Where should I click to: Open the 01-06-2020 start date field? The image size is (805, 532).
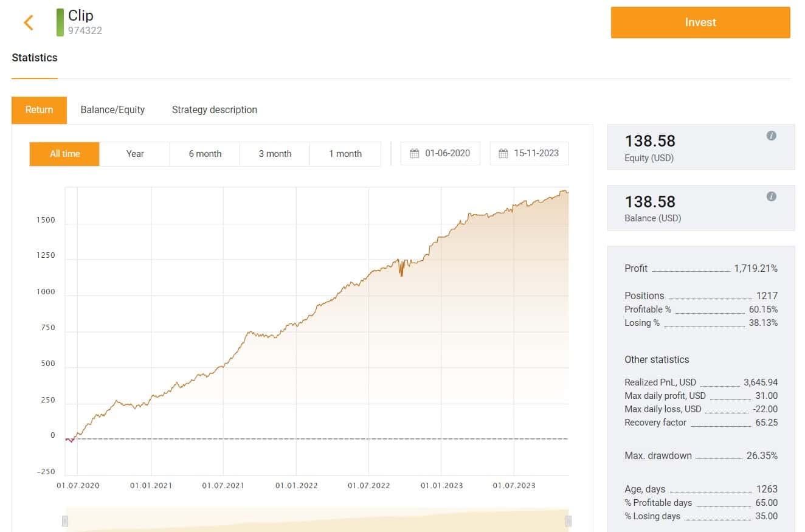click(440, 154)
